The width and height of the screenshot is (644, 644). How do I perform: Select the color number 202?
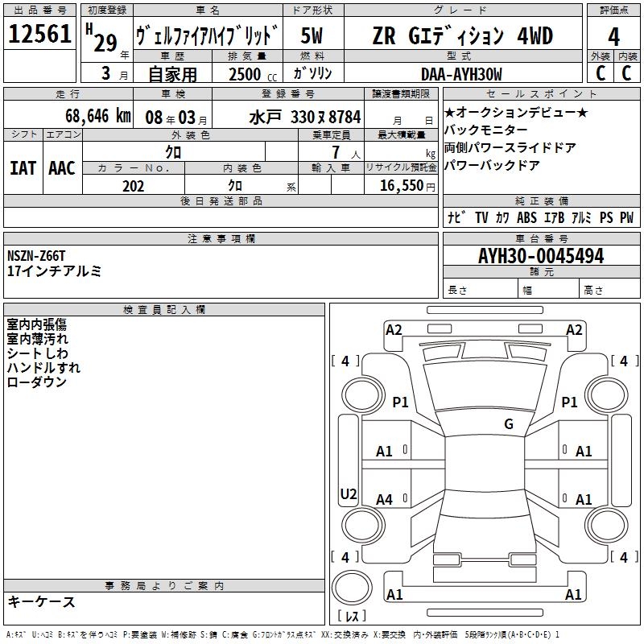coord(133,186)
